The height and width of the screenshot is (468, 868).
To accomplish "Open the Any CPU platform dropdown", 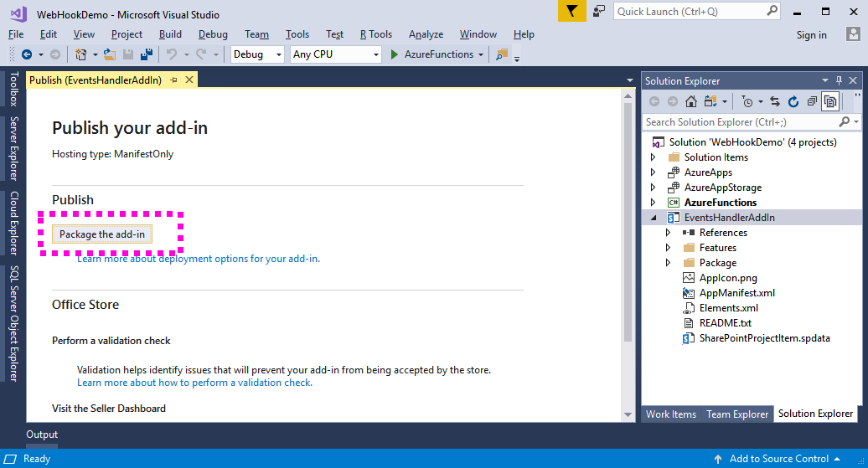I will pyautogui.click(x=376, y=54).
